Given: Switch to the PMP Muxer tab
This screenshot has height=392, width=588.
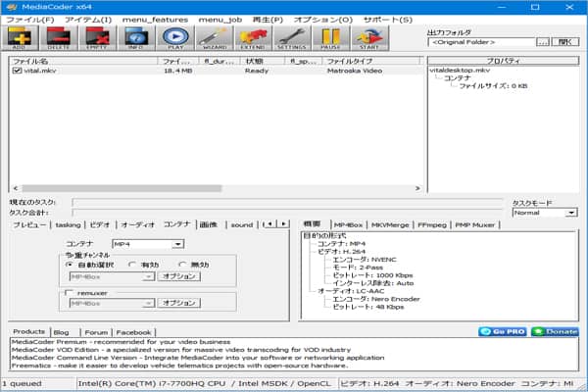Looking at the screenshot, I should click(474, 224).
